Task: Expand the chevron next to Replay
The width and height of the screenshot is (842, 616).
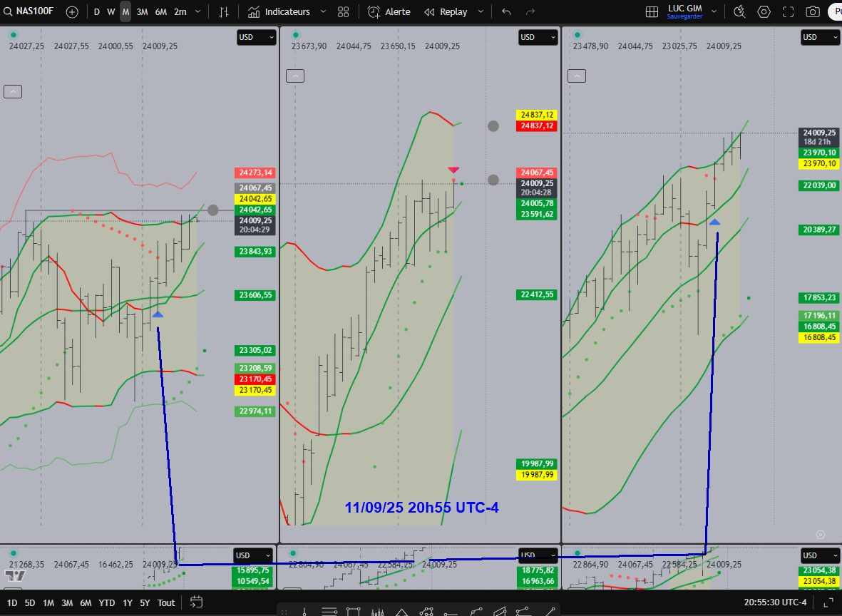Action: pyautogui.click(x=481, y=12)
